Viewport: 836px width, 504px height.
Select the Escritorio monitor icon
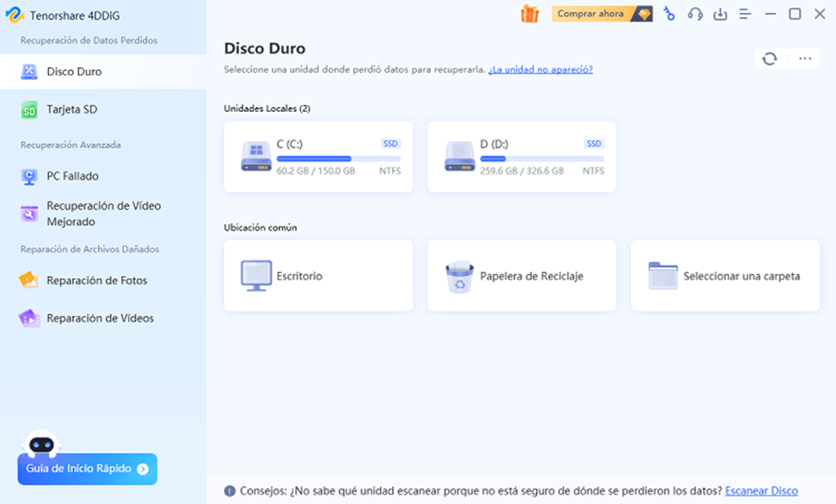(256, 276)
